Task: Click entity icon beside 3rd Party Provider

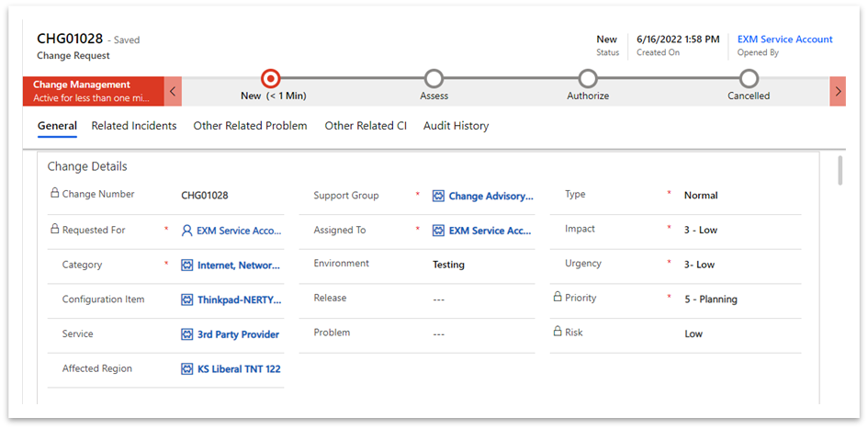Action: click(x=187, y=334)
